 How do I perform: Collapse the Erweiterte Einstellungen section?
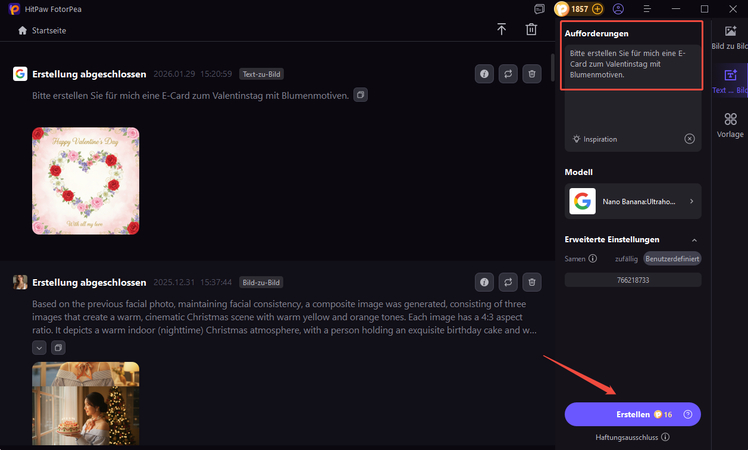tap(694, 240)
